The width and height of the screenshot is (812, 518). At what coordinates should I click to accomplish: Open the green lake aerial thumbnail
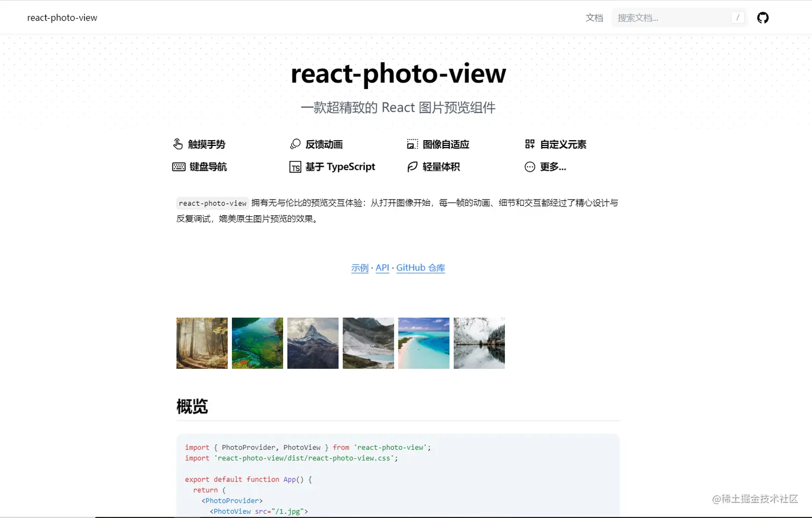coord(257,343)
